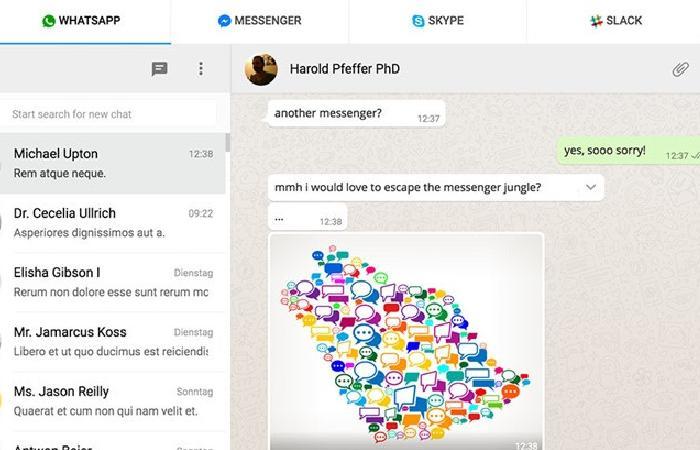Click the WhatsApp logo icon in tab
Viewport: 700px width, 450px height.
click(48, 21)
